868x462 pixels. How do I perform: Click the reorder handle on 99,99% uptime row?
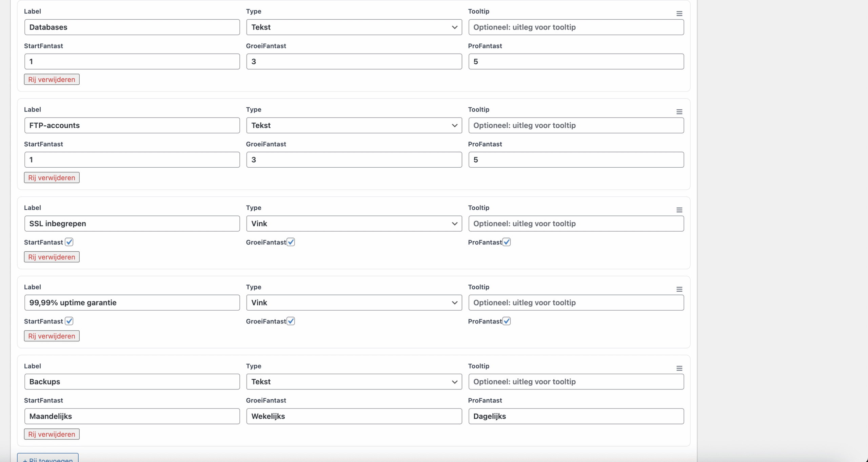tap(679, 289)
